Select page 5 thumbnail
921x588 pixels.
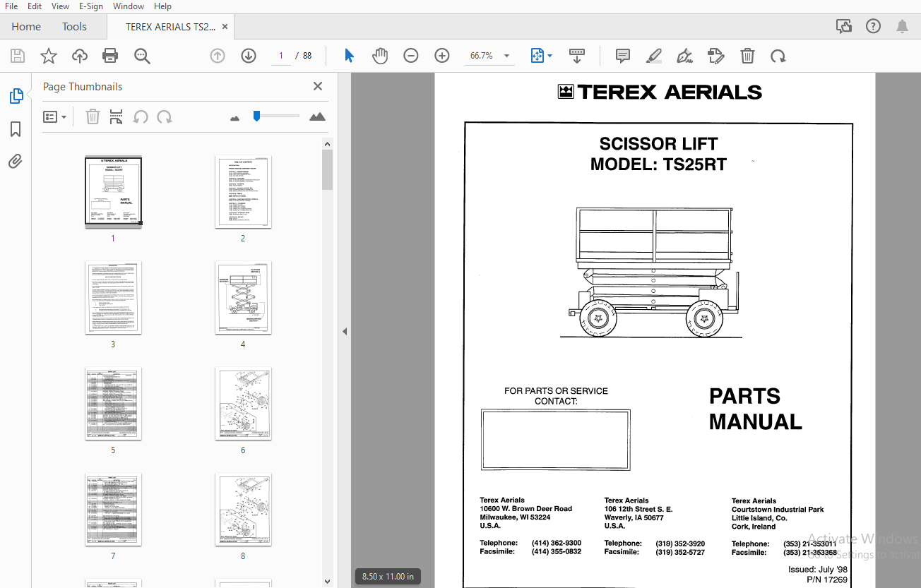(x=113, y=404)
